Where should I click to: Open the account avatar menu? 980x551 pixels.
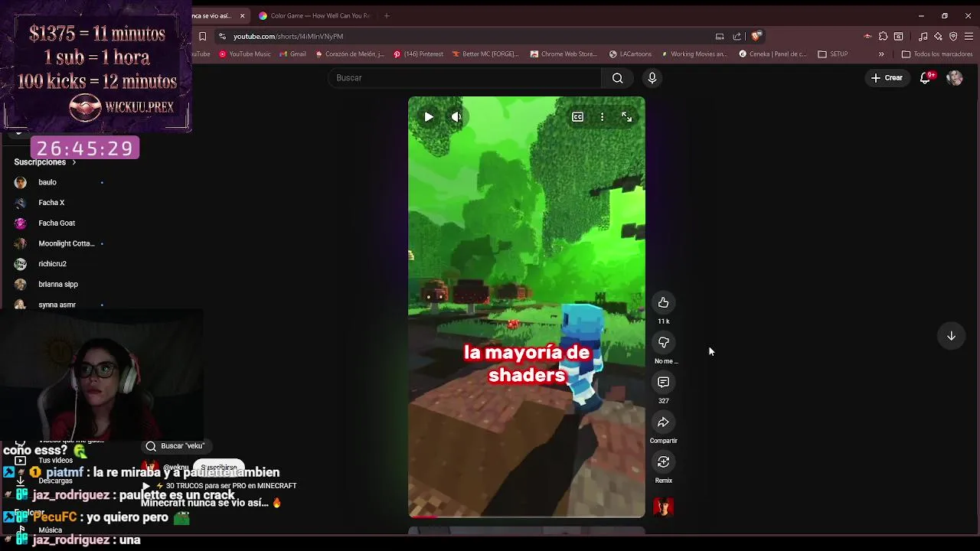[x=955, y=78]
